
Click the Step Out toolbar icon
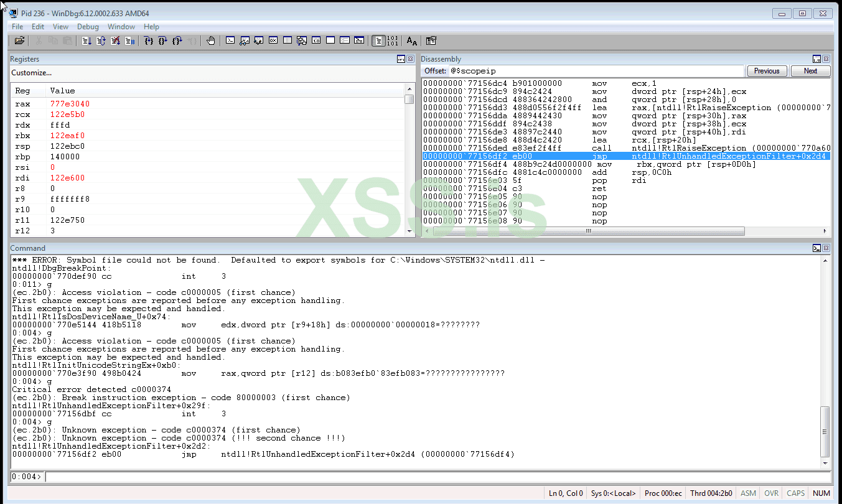click(177, 40)
